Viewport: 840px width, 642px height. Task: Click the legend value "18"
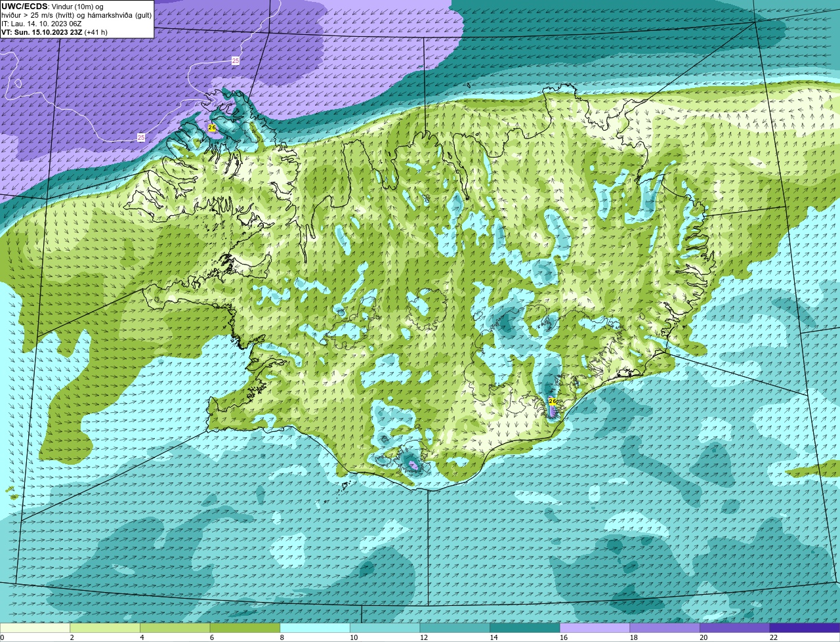point(634,637)
